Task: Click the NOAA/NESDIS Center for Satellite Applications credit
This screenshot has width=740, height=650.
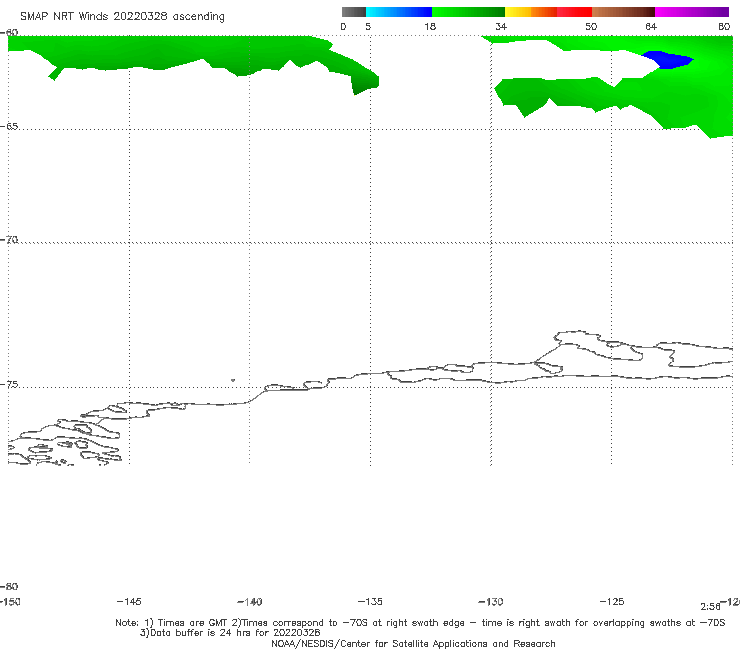Action: click(413, 644)
